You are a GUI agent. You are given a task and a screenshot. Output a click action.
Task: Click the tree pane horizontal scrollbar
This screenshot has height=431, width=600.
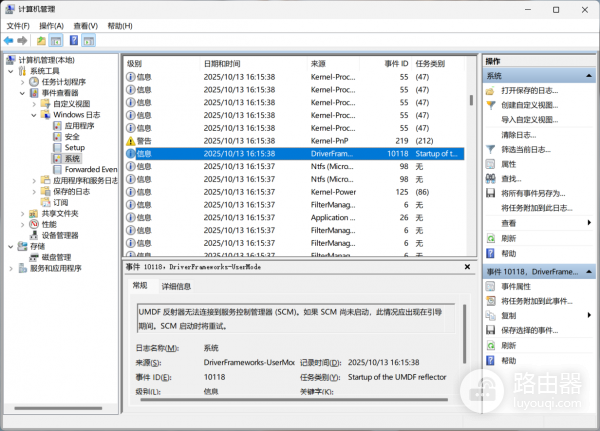pos(59,408)
